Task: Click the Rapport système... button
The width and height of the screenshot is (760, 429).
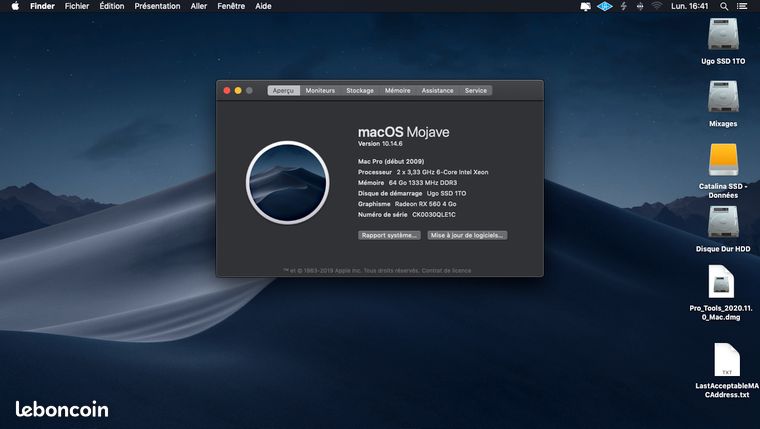Action: click(x=389, y=235)
